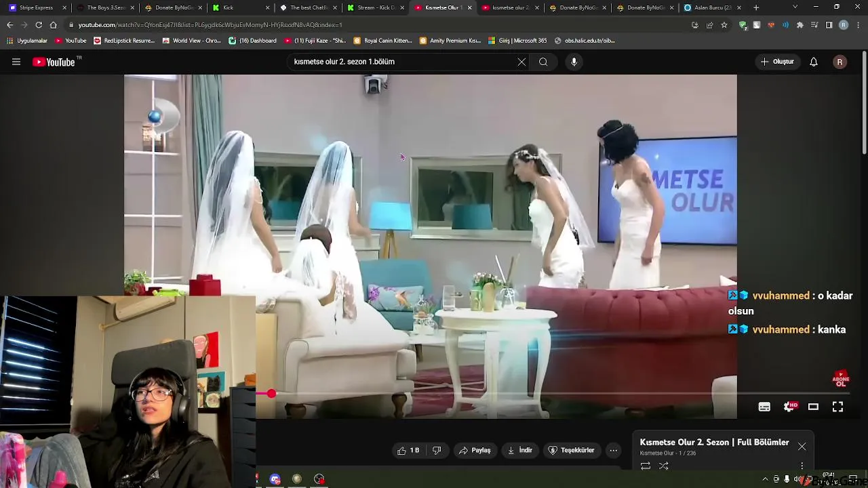Expand the tab search chevron
Image resolution: width=868 pixels, height=488 pixels.
coord(795,7)
